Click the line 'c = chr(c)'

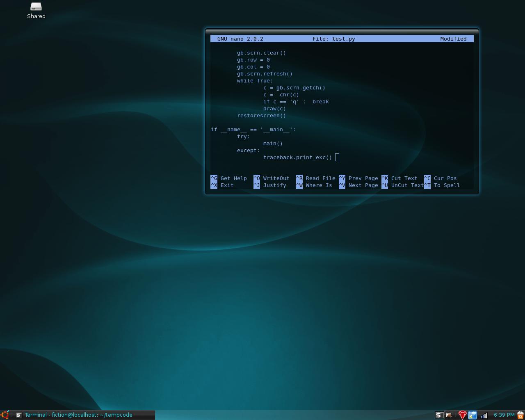(281, 94)
